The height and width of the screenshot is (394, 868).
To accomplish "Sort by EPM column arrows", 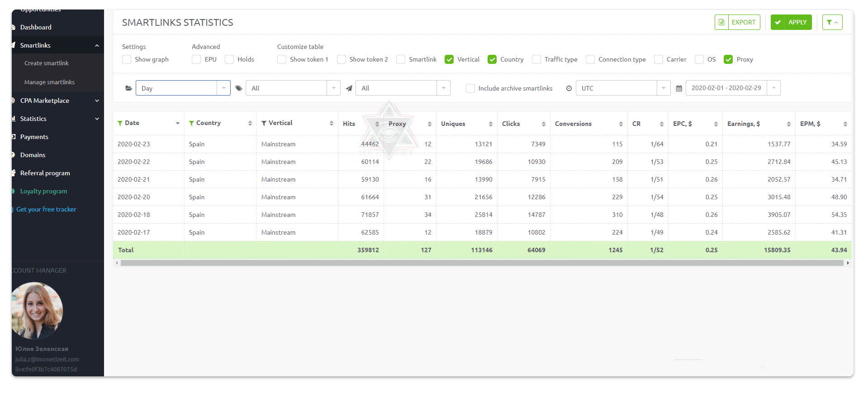I will (845, 124).
